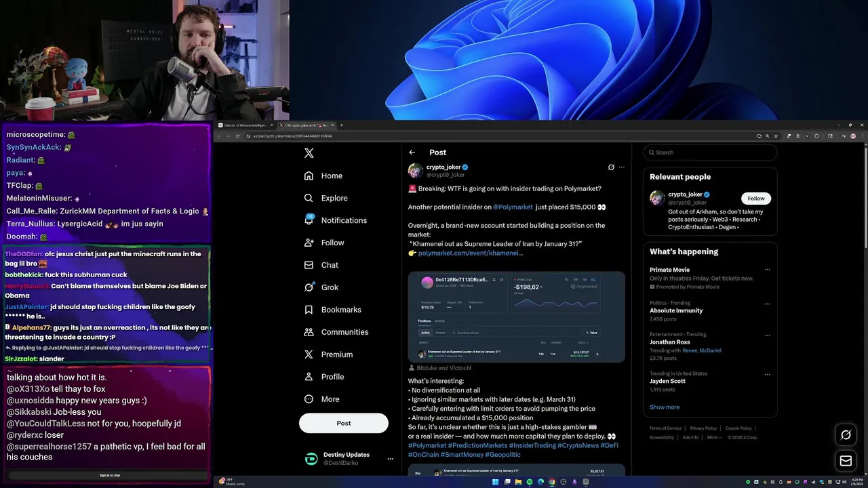Click the #Geopolitic hashtag
Viewport: 868px width, 488px height.
click(503, 454)
